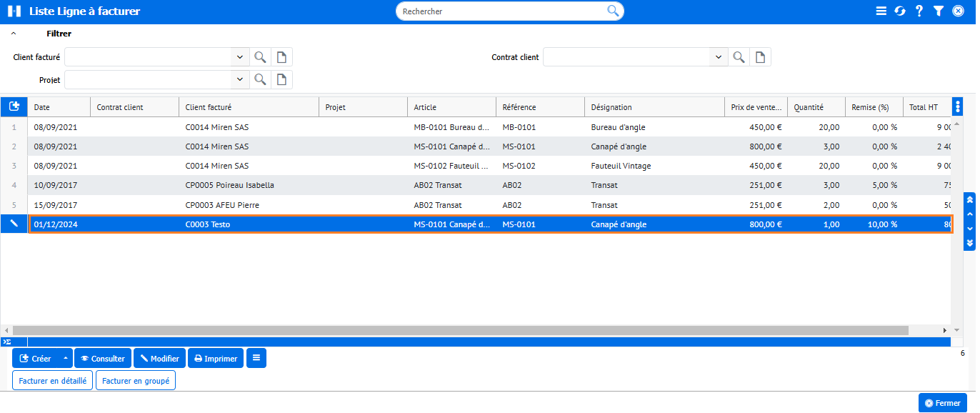Screen dimensions: 980x413
Task: Open the Consulter eye button
Action: (103, 359)
